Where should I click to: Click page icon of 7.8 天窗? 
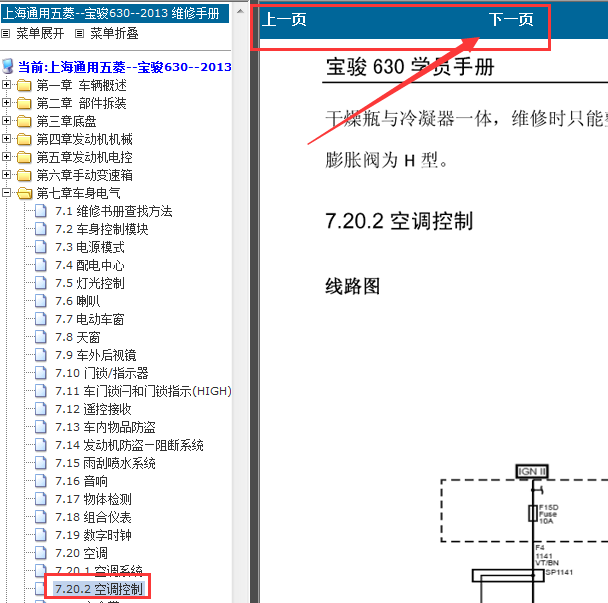click(41, 337)
